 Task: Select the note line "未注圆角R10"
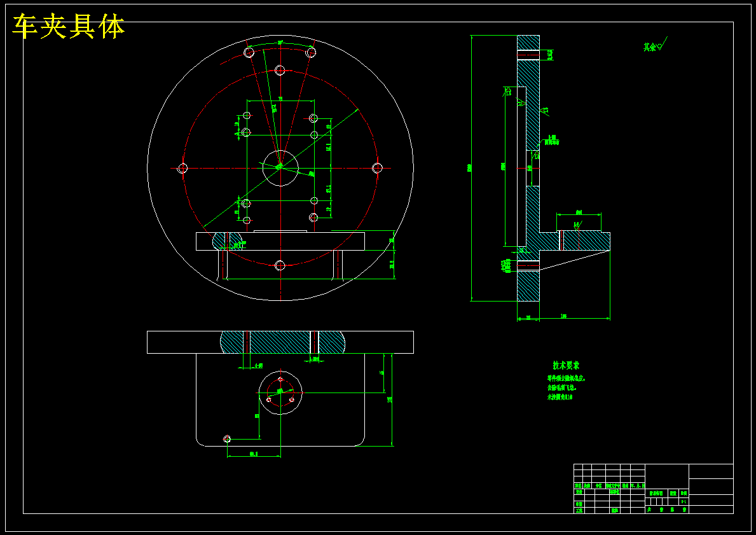pos(560,397)
